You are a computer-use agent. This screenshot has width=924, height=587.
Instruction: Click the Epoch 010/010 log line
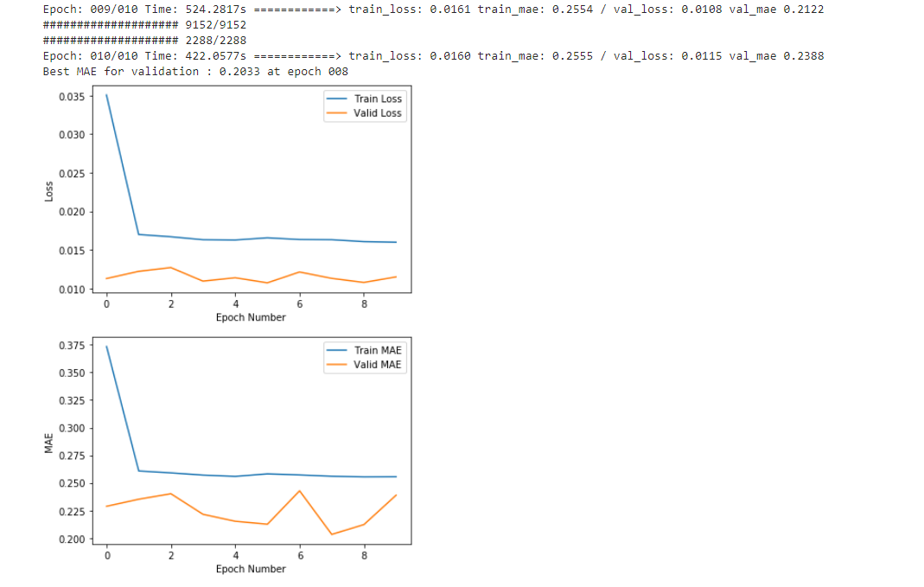432,56
